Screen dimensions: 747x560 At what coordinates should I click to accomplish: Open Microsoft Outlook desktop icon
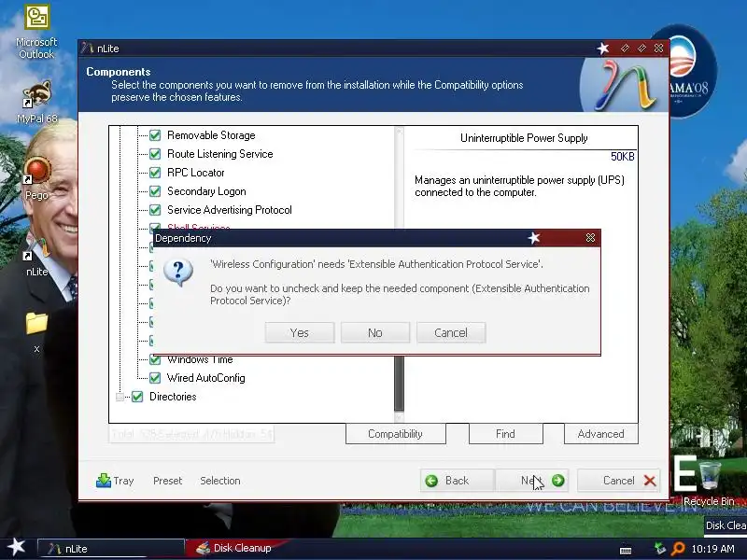click(36, 33)
